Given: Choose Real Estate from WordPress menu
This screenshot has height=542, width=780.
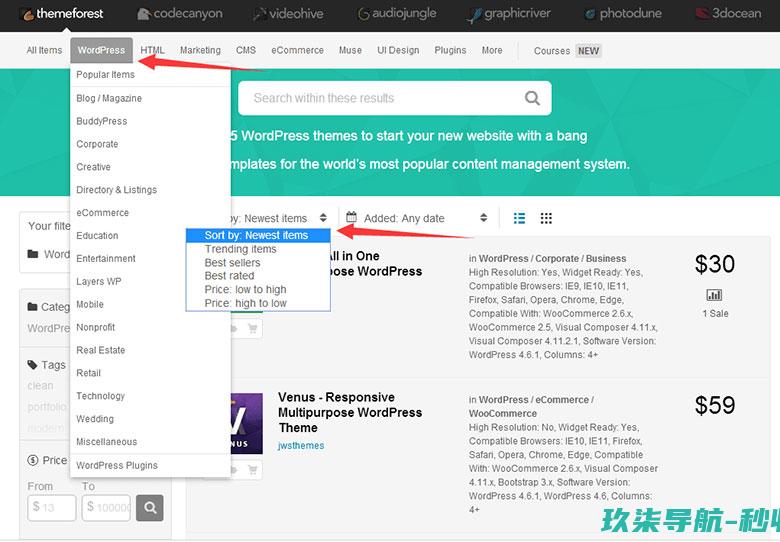Looking at the screenshot, I should point(100,350).
